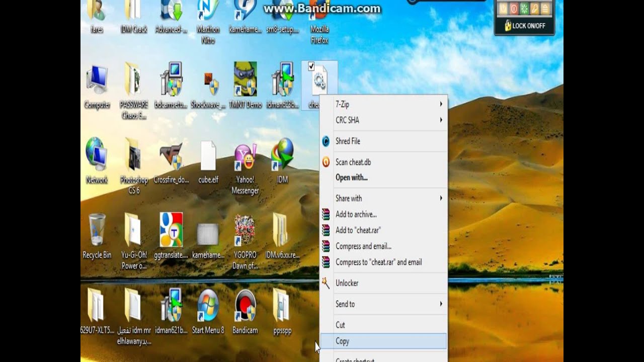Select the idm mr elhlawany folder
Screen dimensions: 644x362
point(133,317)
